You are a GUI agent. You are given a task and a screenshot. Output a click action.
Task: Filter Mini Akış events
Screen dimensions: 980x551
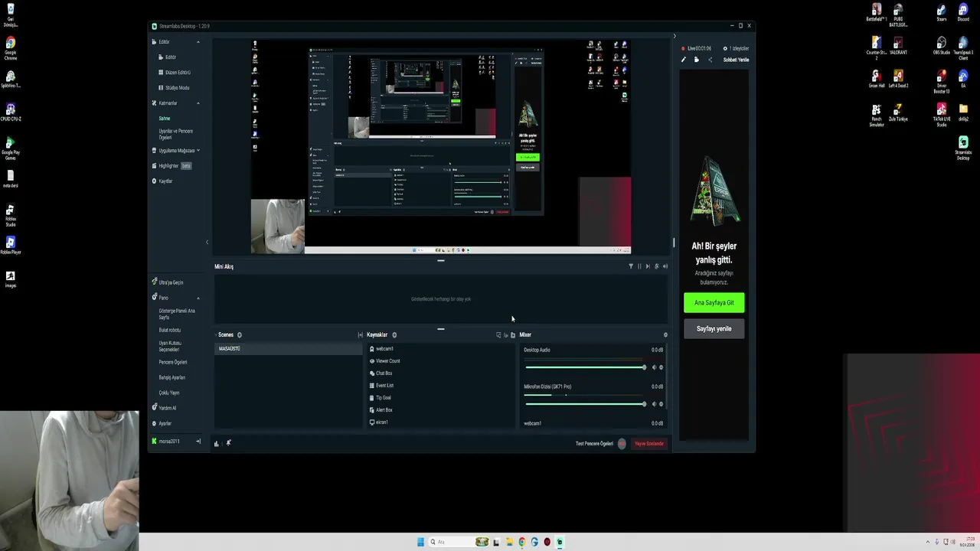pyautogui.click(x=631, y=266)
